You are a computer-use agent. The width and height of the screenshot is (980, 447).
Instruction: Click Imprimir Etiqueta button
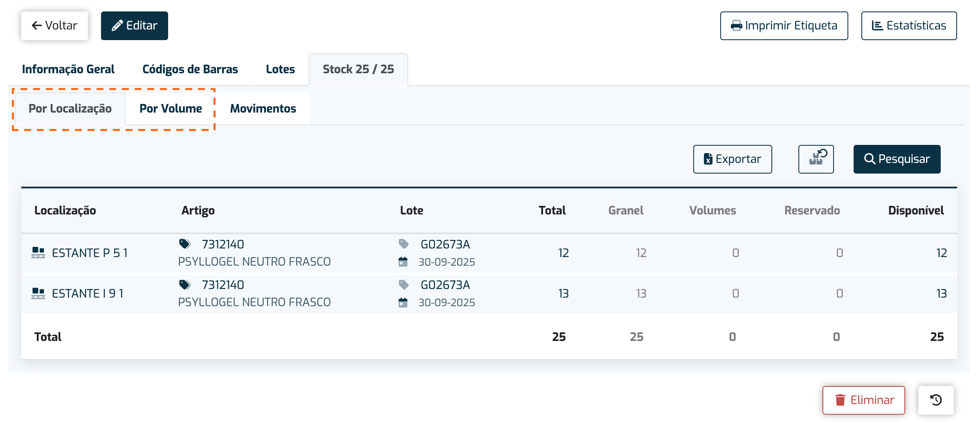pyautogui.click(x=784, y=26)
